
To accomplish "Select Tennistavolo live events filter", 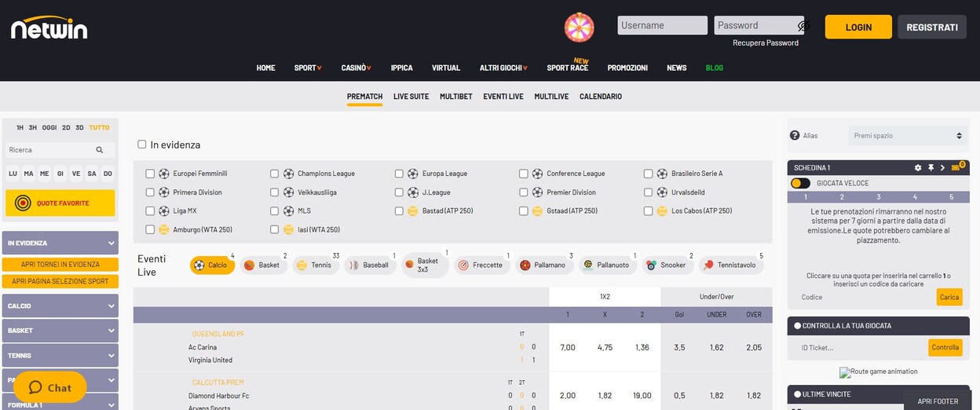I will pos(730,265).
